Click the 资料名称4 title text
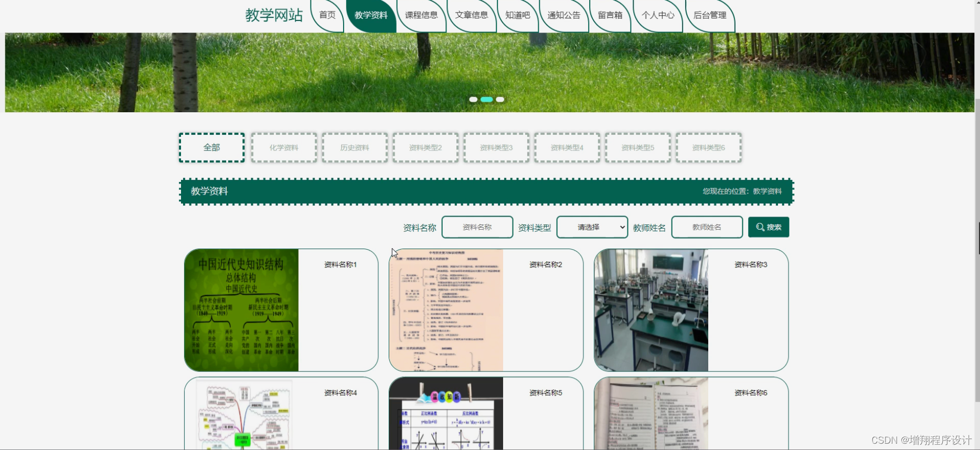This screenshot has width=980, height=450. click(340, 392)
